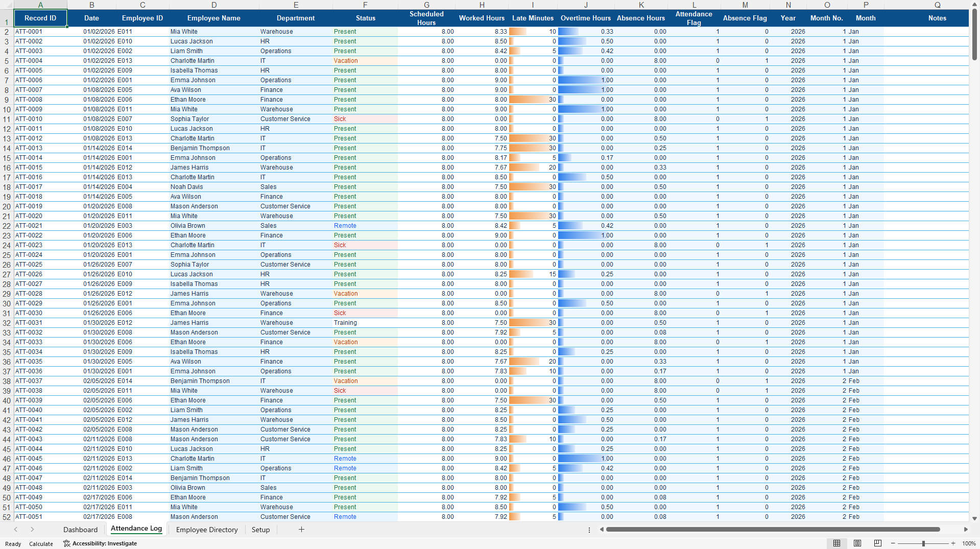This screenshot has width=980, height=549.
Task: Select Remote status in row ATT-0021
Action: coord(365,226)
